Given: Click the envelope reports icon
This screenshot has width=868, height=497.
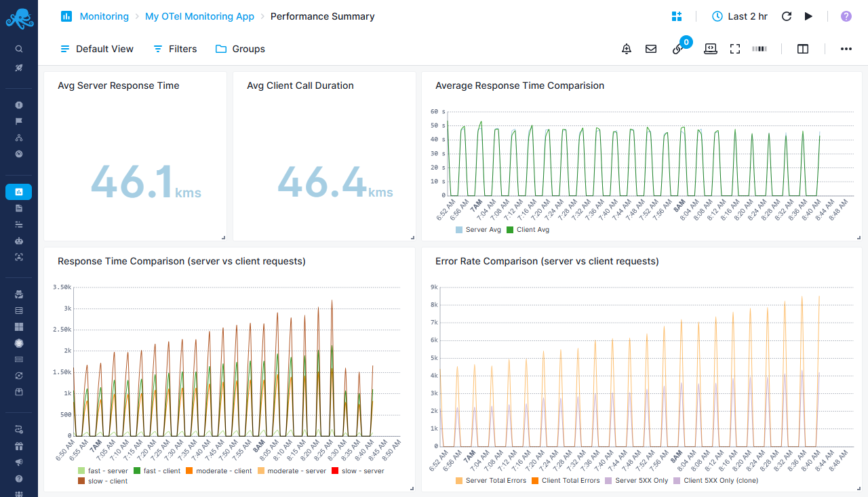Looking at the screenshot, I should coord(651,48).
